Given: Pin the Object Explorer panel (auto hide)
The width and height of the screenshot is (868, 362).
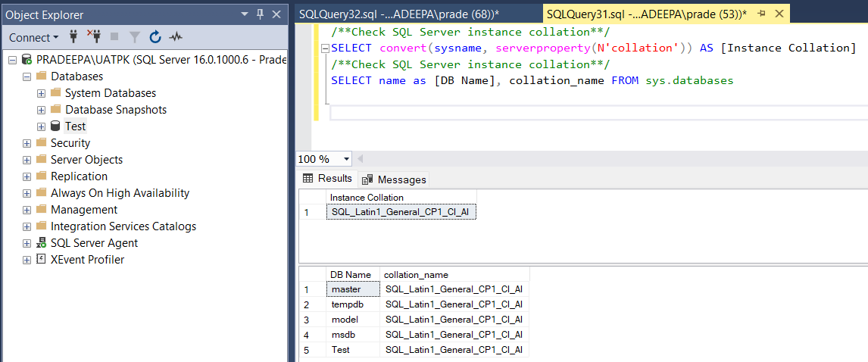Looking at the screenshot, I should click(260, 14).
